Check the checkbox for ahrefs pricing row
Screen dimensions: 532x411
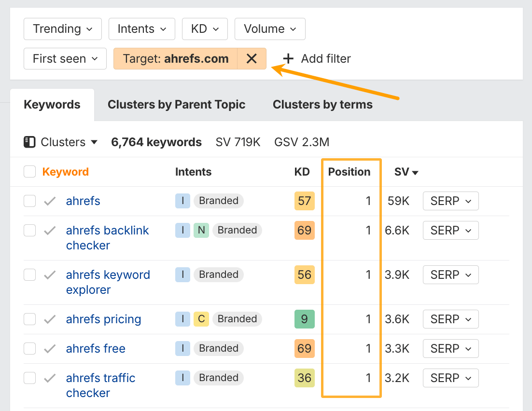coord(29,319)
